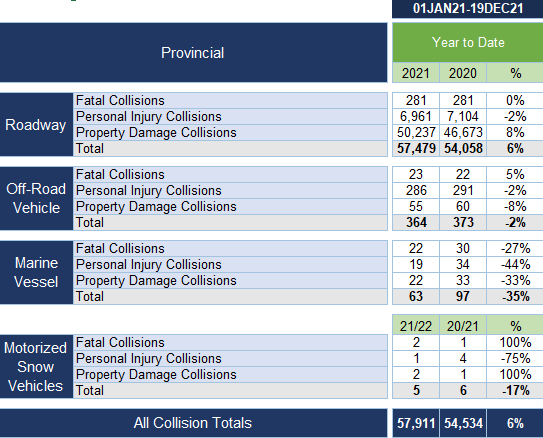Select Roadway Property Damage Collisions label
This screenshot has height=438, width=543.
click(x=230, y=132)
